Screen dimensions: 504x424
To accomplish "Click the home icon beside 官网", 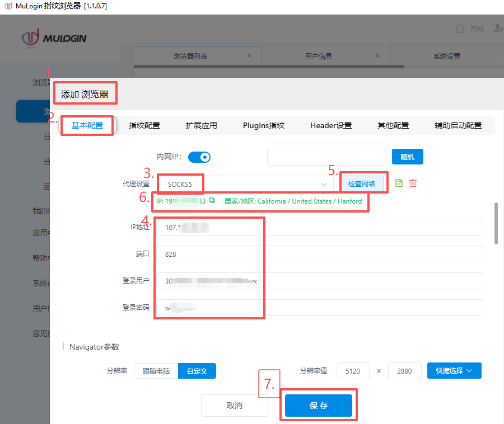I will click(x=460, y=29).
